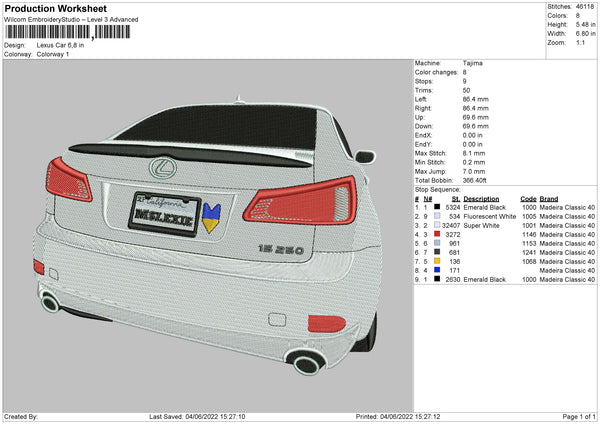Click the Lexus emblem on the trunk
The width and height of the screenshot is (600, 424).
pyautogui.click(x=163, y=168)
